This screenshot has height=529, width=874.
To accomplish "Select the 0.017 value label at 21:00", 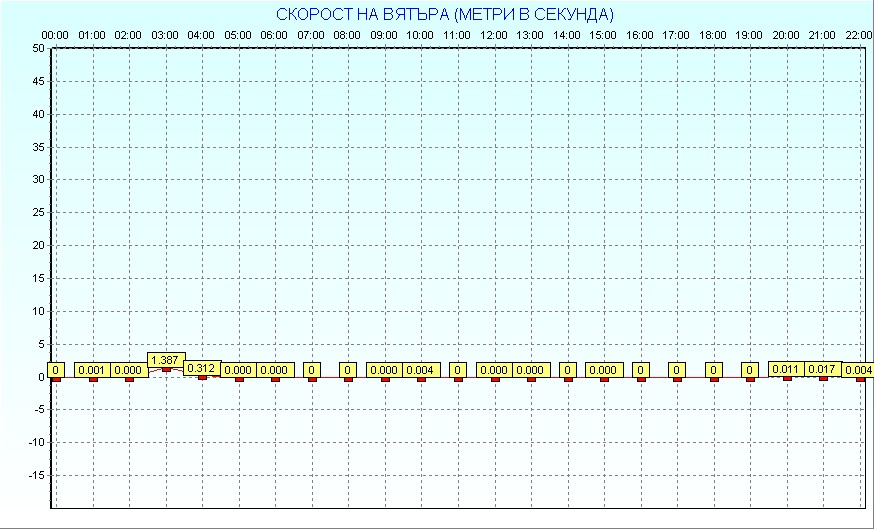I will click(823, 369).
